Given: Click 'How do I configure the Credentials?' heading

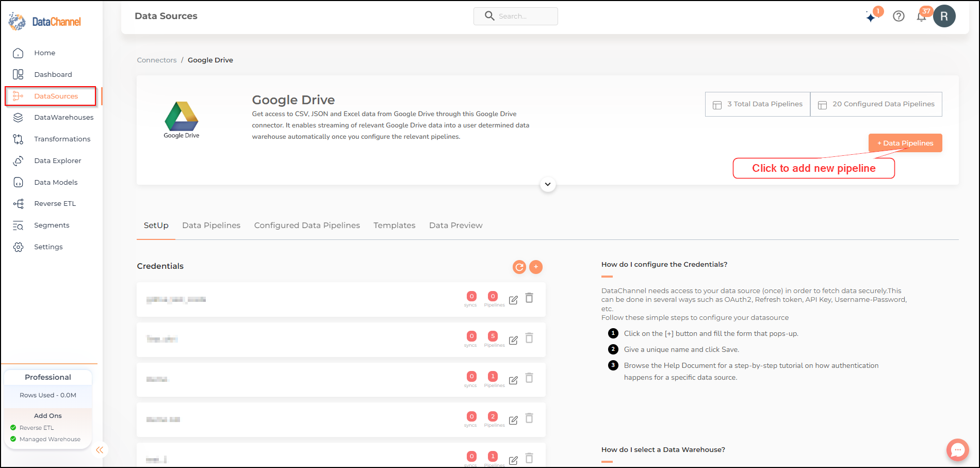Looking at the screenshot, I should (664, 264).
